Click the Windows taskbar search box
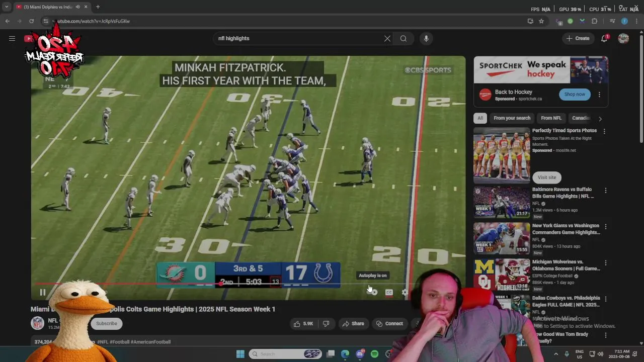 click(x=285, y=354)
